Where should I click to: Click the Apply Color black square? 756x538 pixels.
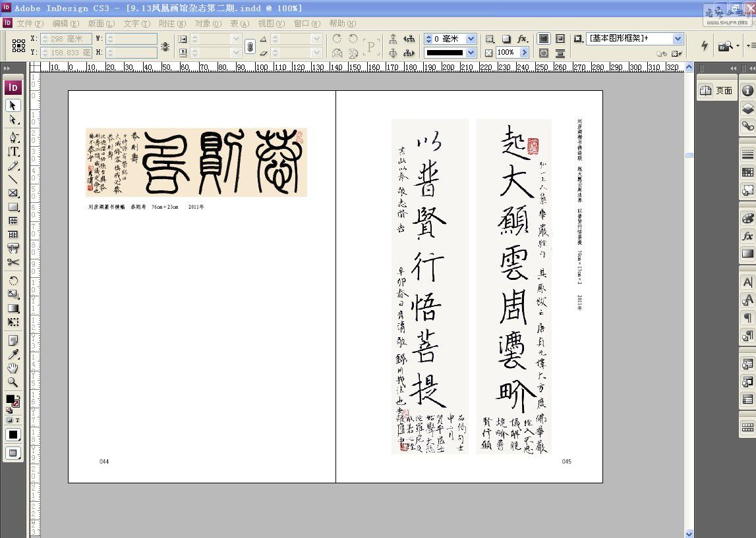(13, 435)
